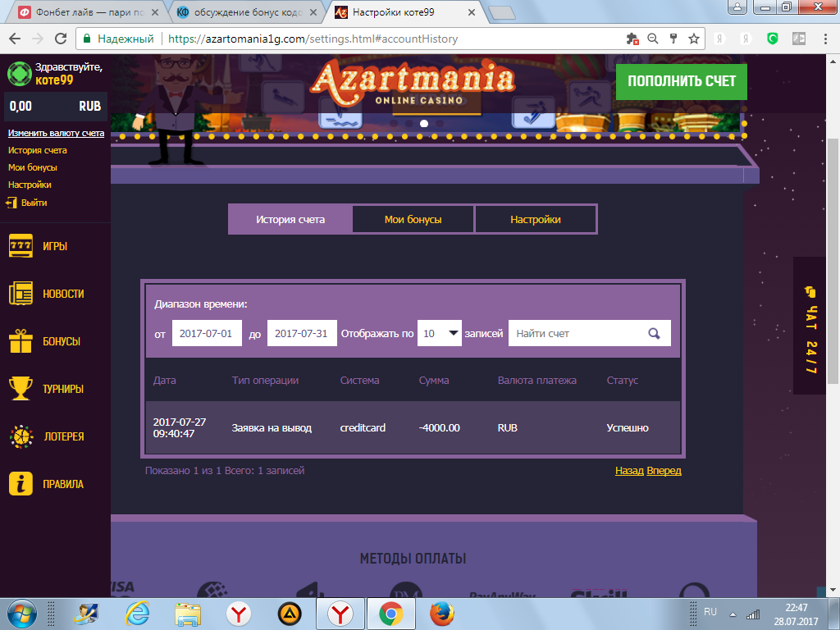Switch to Chrome in taskbar
This screenshot has width=840, height=630.
[391, 614]
